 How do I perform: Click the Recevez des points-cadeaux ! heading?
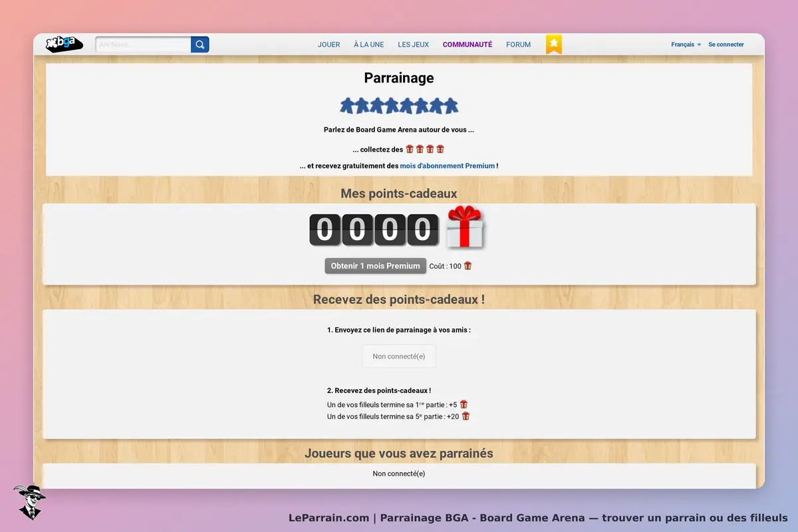(x=399, y=299)
